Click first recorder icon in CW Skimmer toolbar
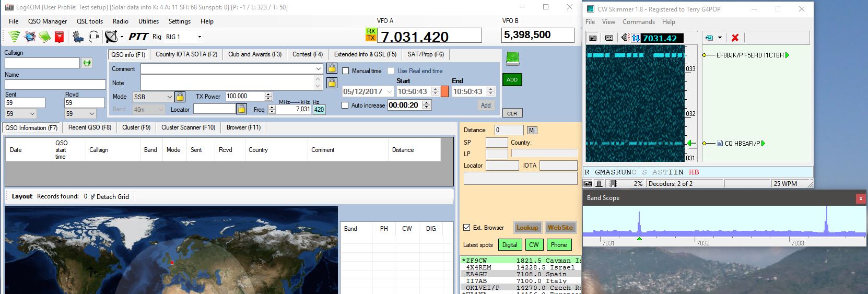 pos(593,38)
